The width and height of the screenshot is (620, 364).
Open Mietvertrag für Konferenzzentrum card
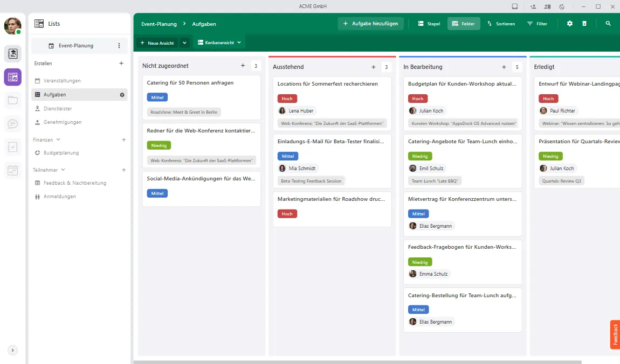click(x=463, y=214)
